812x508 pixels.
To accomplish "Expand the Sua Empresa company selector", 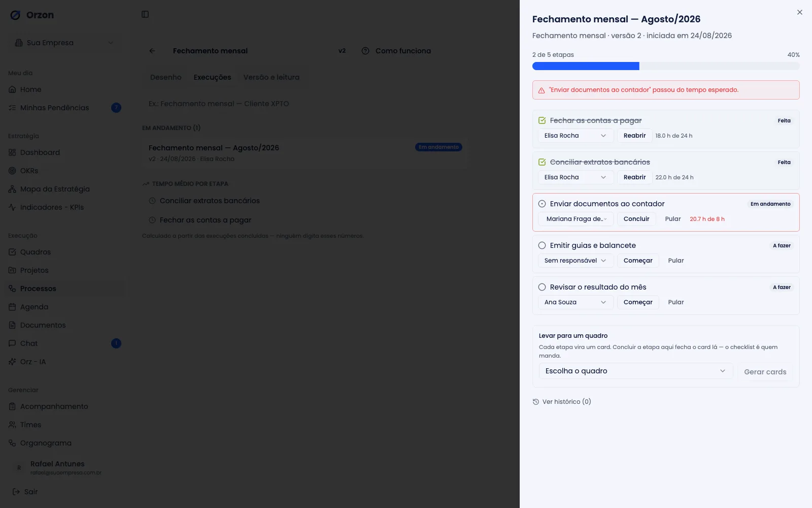I will pyautogui.click(x=64, y=43).
